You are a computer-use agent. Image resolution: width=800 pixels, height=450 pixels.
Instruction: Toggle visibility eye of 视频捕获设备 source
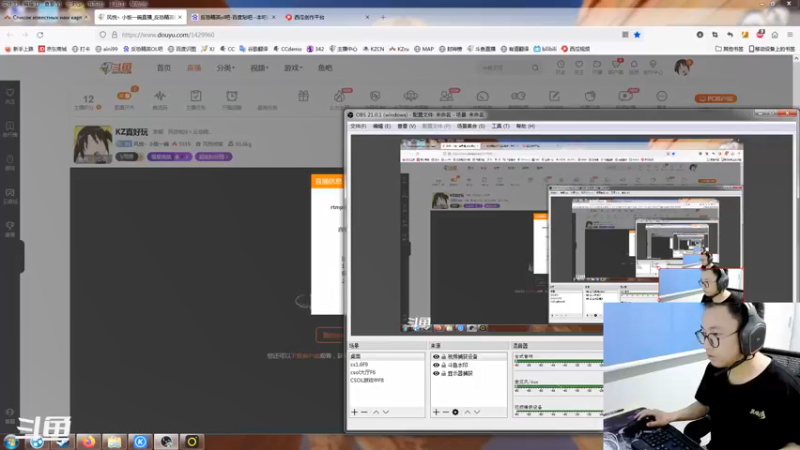[x=436, y=357]
